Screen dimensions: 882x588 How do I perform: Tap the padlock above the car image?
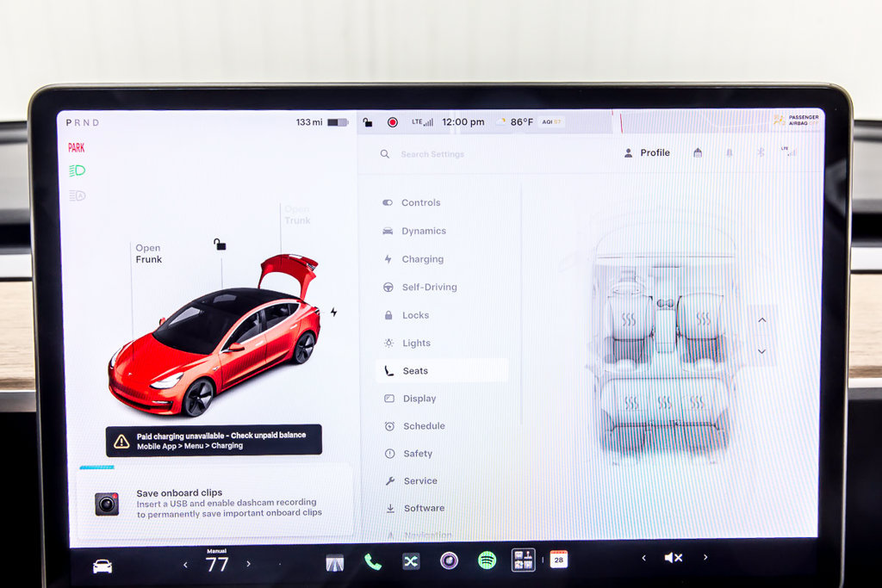pos(220,244)
